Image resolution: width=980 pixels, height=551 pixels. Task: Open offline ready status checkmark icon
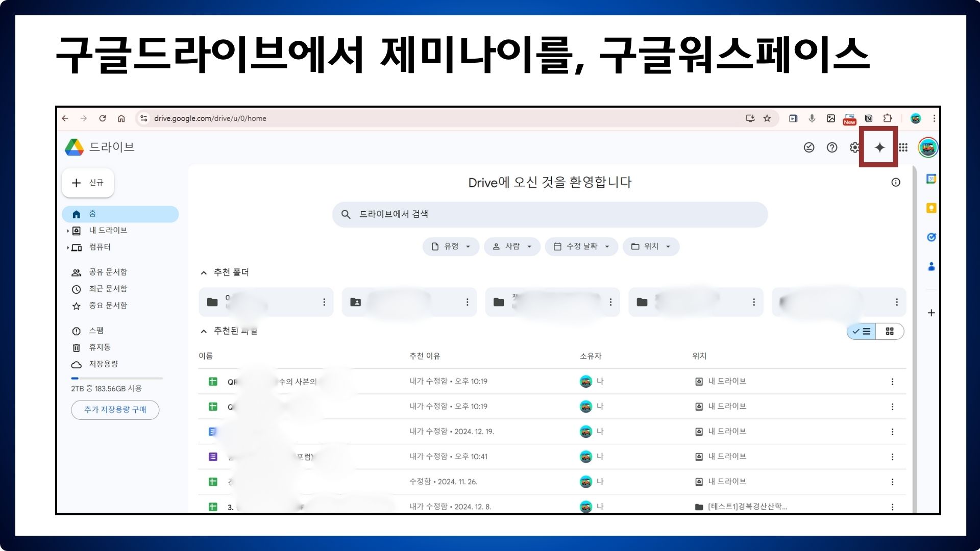pos(809,147)
